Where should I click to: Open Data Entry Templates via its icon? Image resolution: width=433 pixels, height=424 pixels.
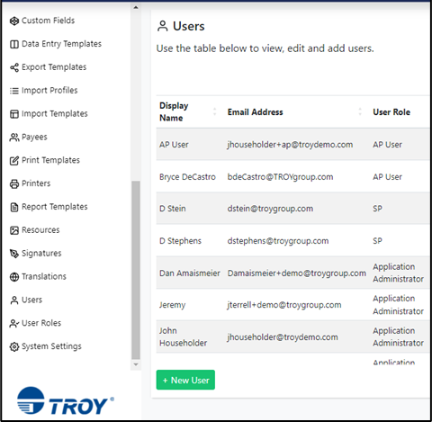pos(14,44)
